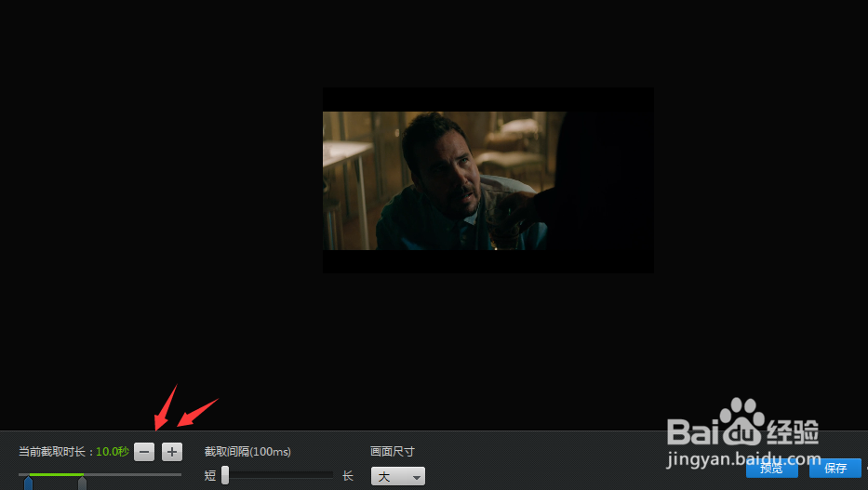The image size is (868, 490).
Task: Click the 画面尺寸 label
Action: click(x=392, y=451)
